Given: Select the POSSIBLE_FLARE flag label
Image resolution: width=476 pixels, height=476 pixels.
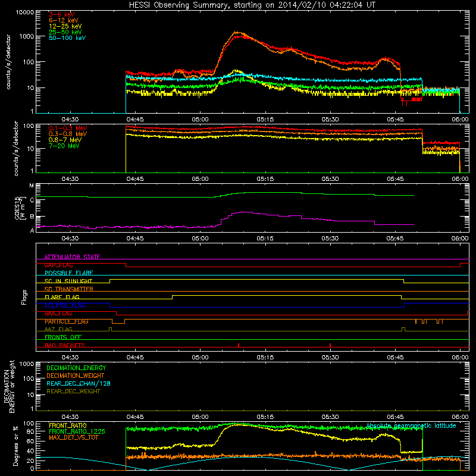Looking at the screenshot, I should [68, 273].
